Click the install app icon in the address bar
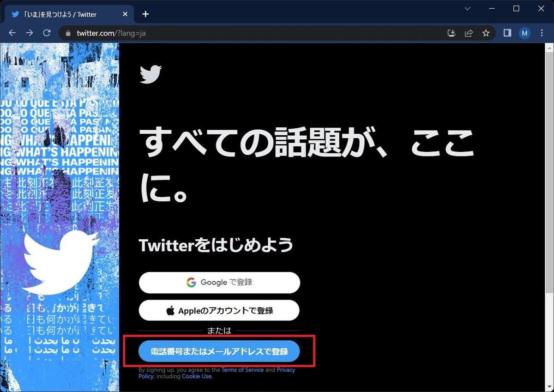554x392 pixels. (x=452, y=33)
